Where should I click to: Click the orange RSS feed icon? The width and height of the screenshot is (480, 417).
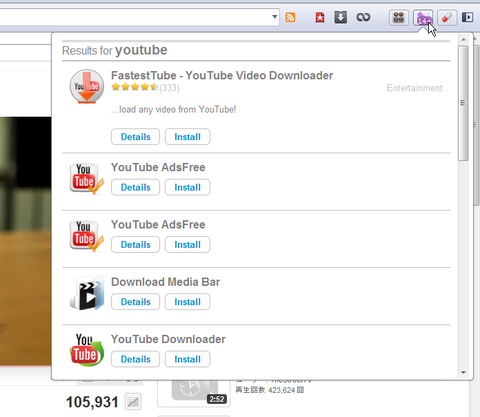290,17
